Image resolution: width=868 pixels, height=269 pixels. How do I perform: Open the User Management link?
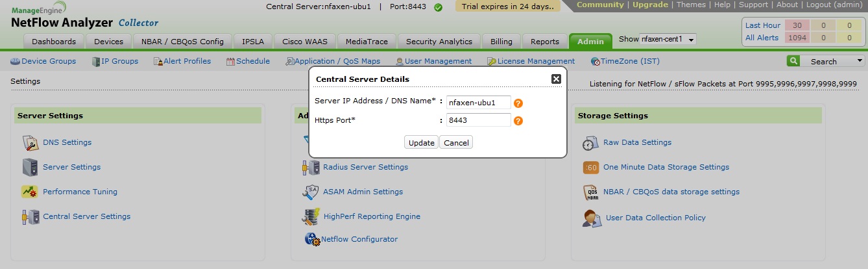438,61
